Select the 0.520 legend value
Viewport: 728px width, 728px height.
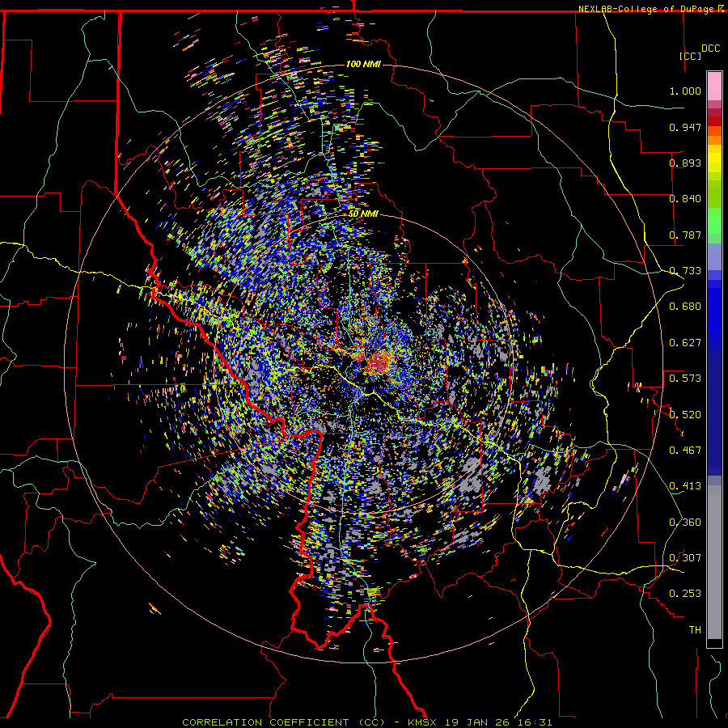685,415
